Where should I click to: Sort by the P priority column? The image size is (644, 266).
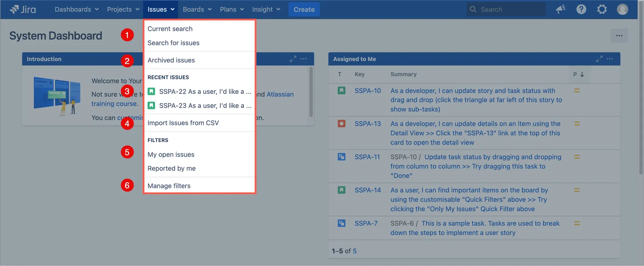coord(578,74)
